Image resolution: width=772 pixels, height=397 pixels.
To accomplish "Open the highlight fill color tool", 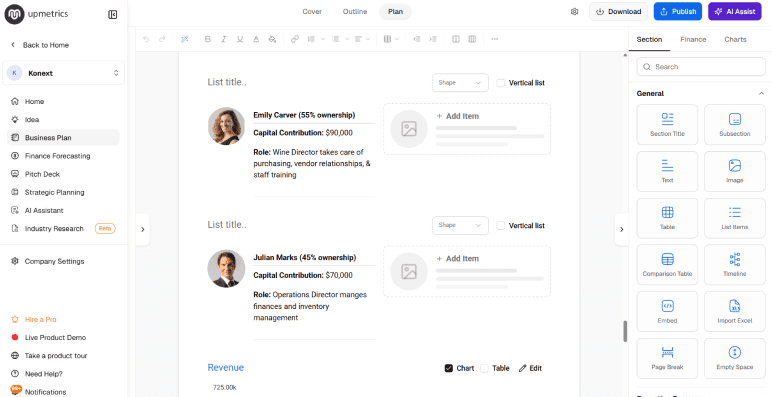I will pyautogui.click(x=272, y=39).
